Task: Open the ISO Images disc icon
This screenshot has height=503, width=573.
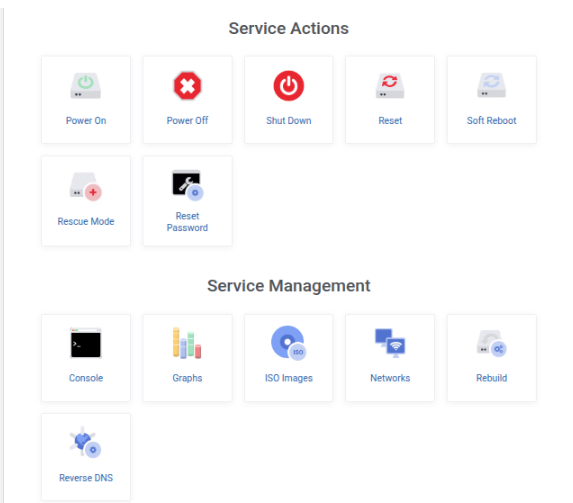Action: [289, 343]
